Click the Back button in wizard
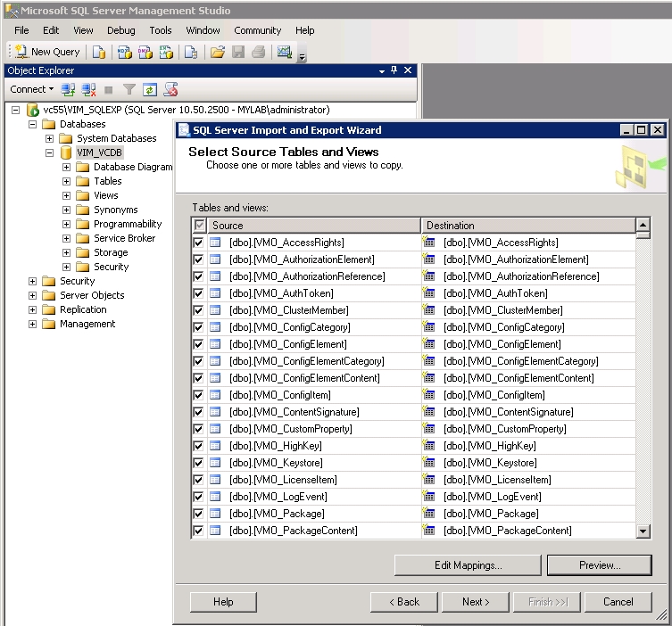 pyautogui.click(x=404, y=602)
